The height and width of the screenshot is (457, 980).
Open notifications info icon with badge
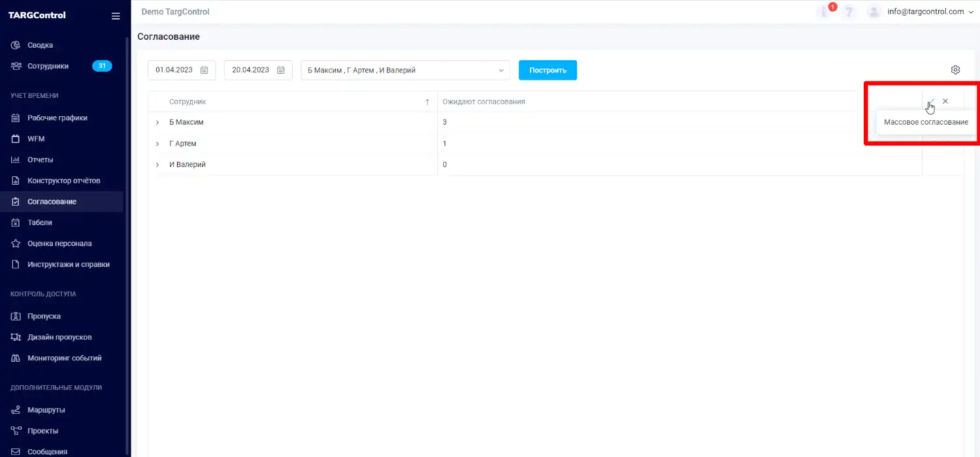825,12
